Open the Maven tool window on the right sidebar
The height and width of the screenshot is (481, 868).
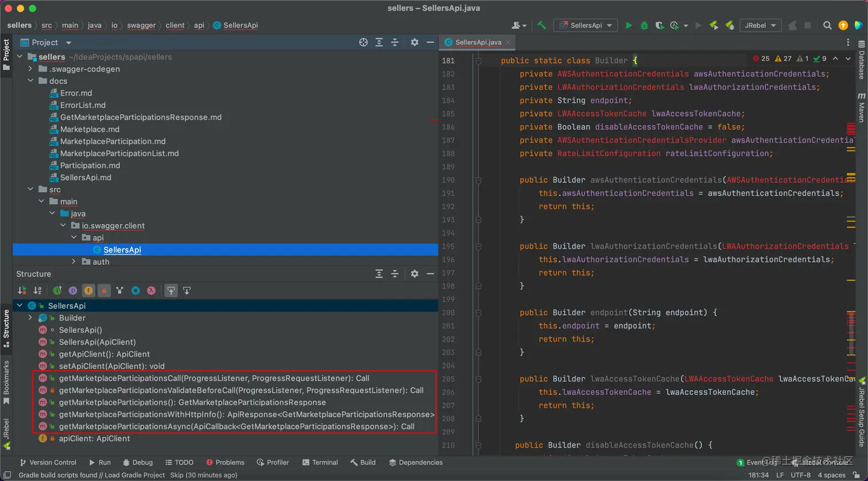click(862, 108)
